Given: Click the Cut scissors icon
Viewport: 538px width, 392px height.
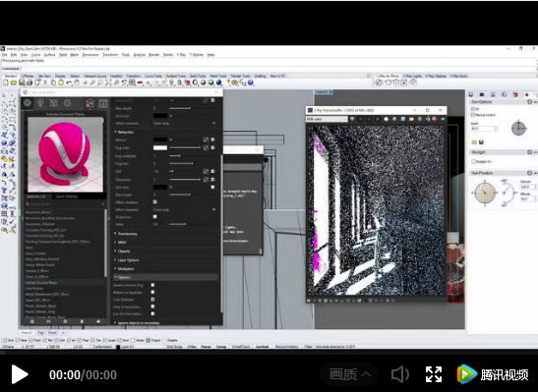Looking at the screenshot, I should coord(45,83).
